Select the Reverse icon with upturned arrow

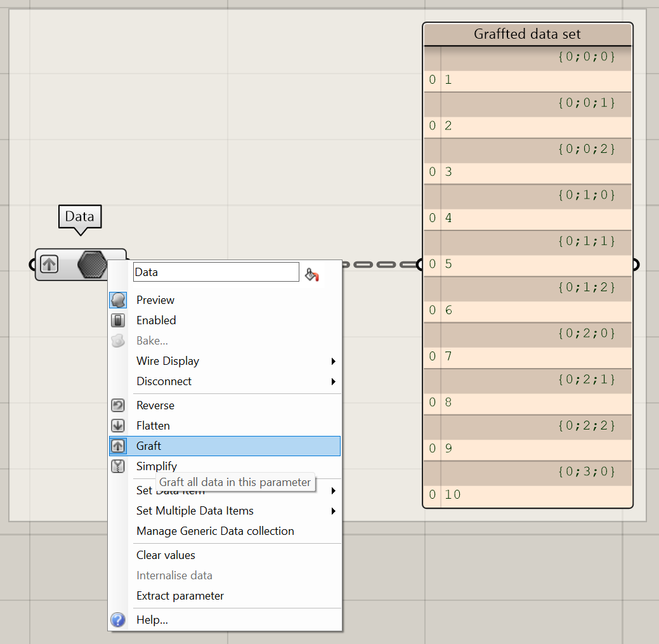(118, 405)
